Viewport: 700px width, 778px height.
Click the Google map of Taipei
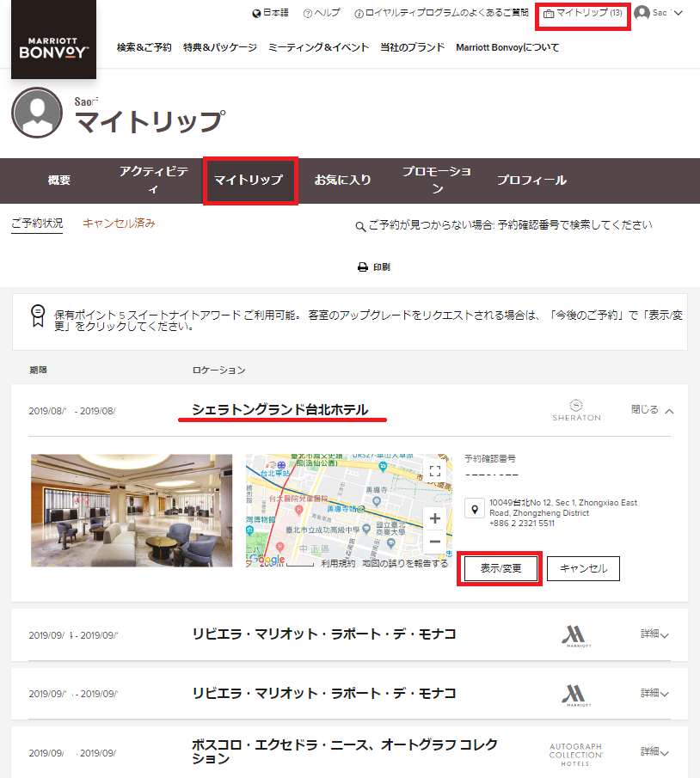pyautogui.click(x=349, y=511)
